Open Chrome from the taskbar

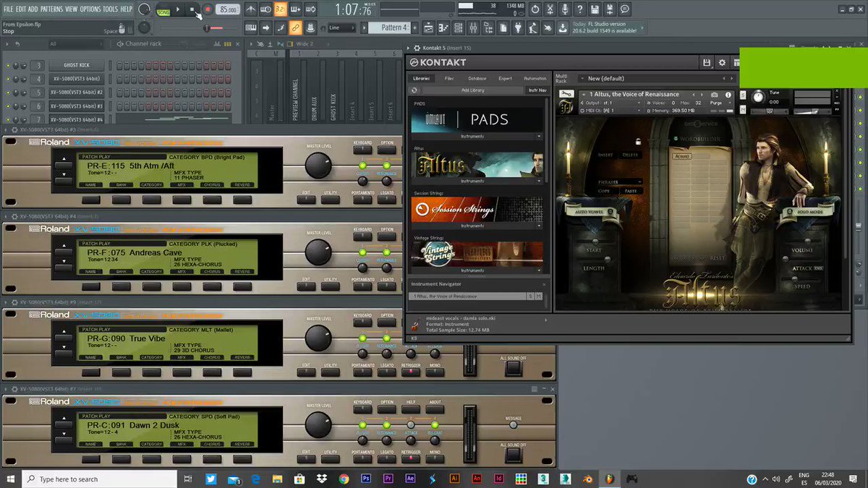pos(344,479)
